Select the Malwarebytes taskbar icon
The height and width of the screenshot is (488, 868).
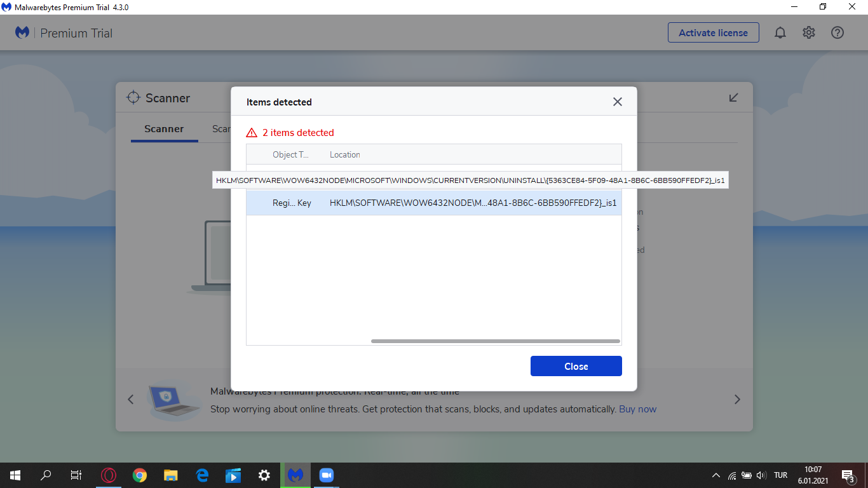click(x=295, y=475)
